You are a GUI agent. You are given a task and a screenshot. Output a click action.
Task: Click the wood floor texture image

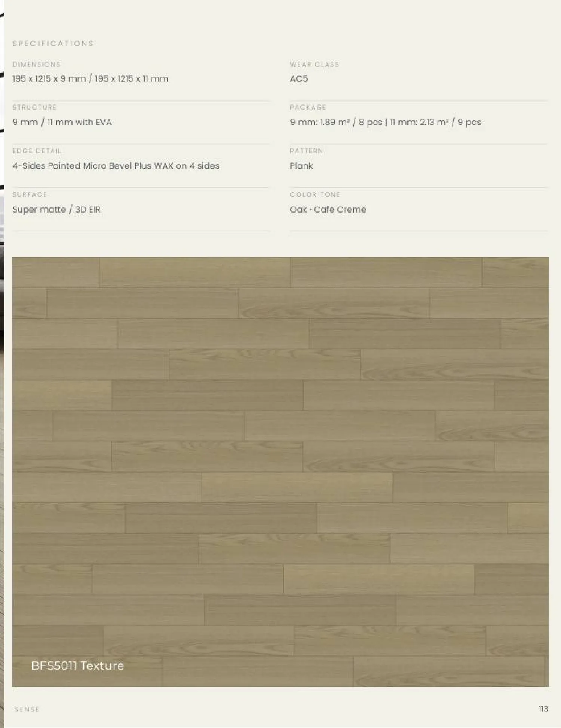tap(280, 472)
